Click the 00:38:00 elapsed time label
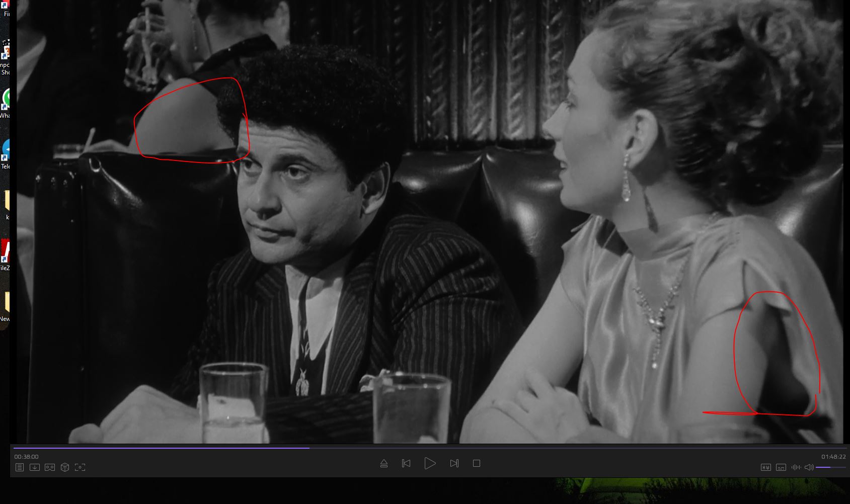This screenshot has height=504, width=850. (x=26, y=457)
